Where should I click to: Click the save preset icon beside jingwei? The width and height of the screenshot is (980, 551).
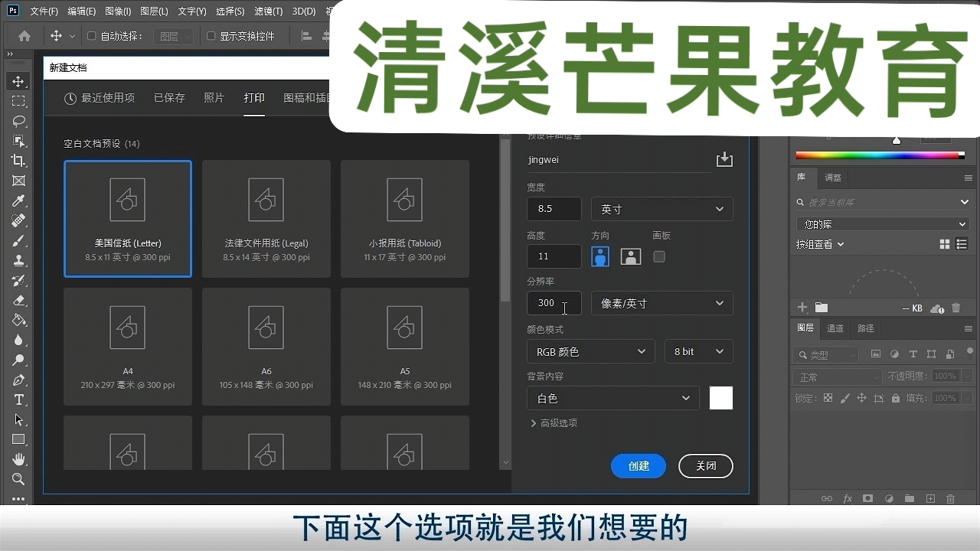pos(724,159)
